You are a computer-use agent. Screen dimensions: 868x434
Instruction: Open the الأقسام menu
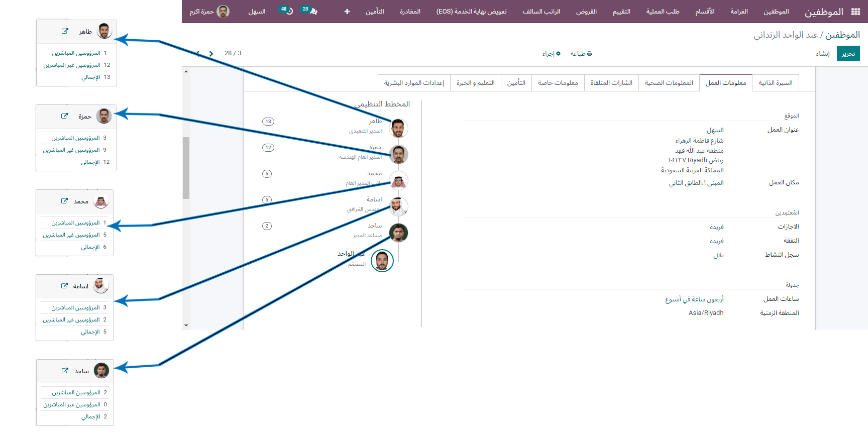(x=705, y=12)
